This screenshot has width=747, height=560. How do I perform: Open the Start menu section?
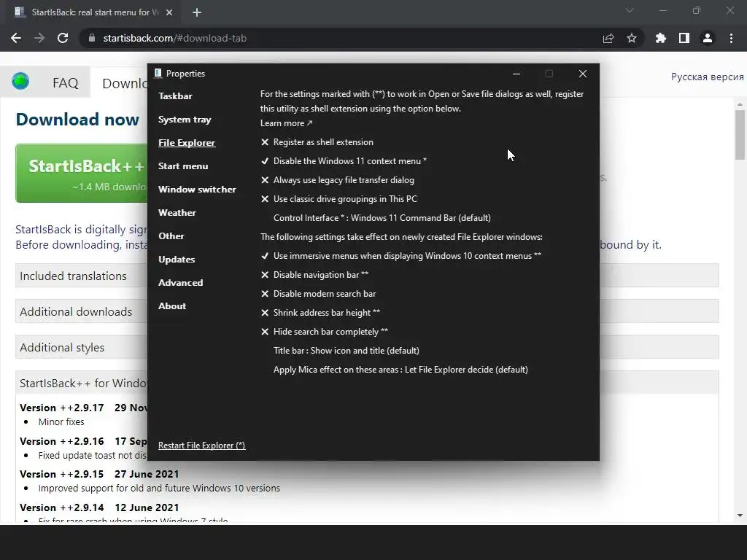pyautogui.click(x=183, y=166)
